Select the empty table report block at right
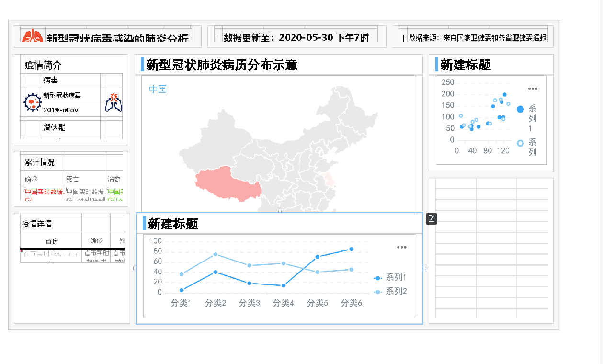Screen dimensions: 603x364 tap(491, 250)
